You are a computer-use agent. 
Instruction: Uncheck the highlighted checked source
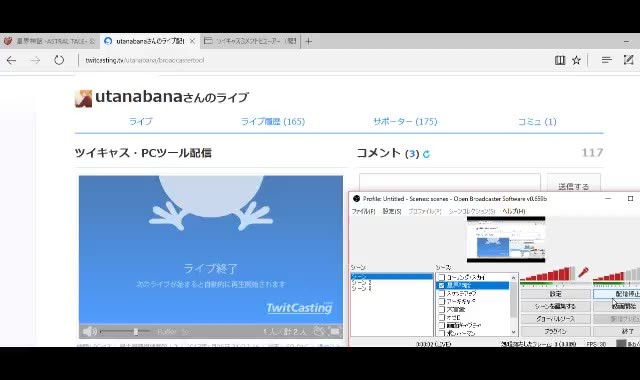point(441,285)
